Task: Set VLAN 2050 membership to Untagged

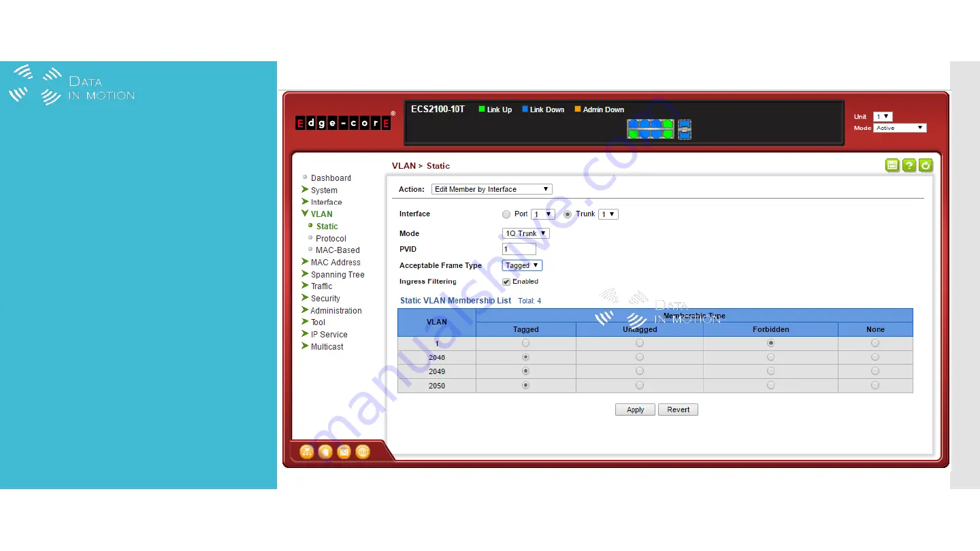Action: point(640,385)
